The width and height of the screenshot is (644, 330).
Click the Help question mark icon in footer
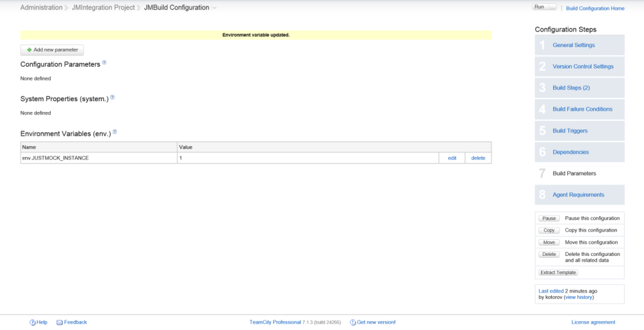coord(33,323)
